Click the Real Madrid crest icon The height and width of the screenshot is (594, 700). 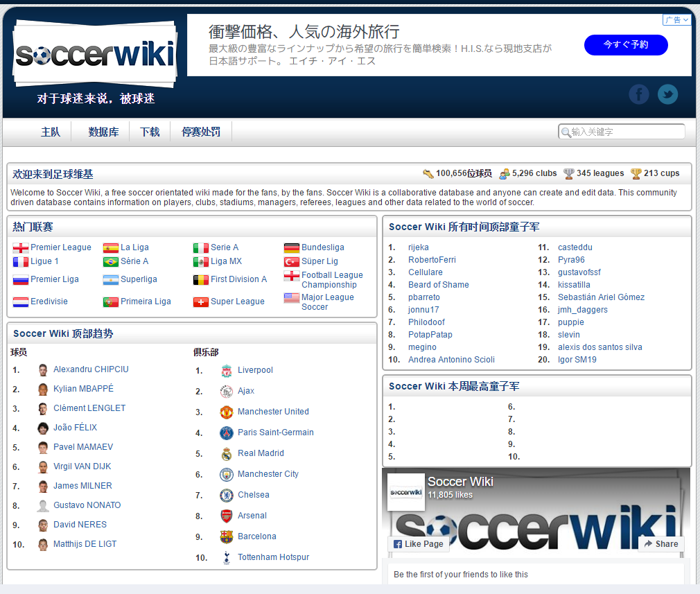(227, 453)
